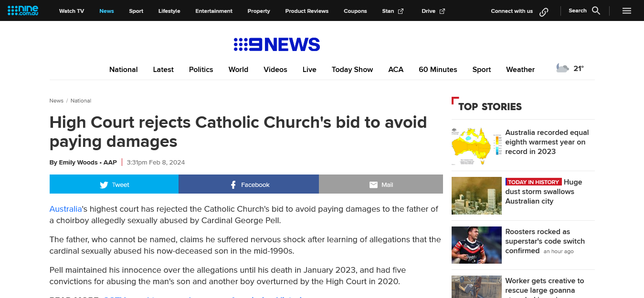
Task: Open the Roosters player story thumbnail
Action: tap(476, 245)
